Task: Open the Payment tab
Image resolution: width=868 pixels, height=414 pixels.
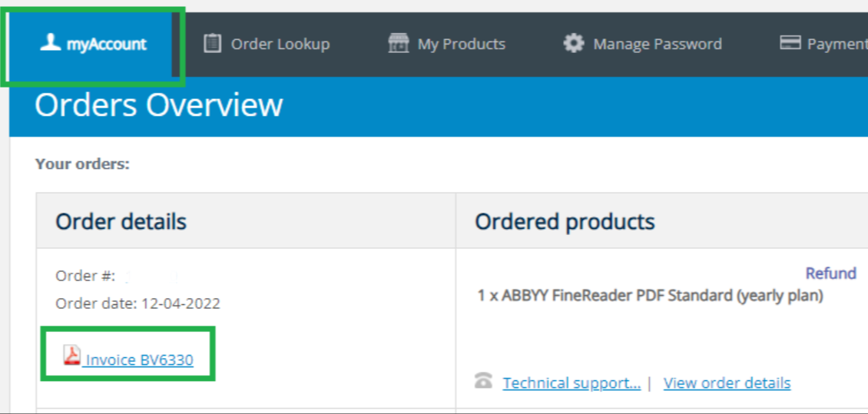Action: point(823,44)
